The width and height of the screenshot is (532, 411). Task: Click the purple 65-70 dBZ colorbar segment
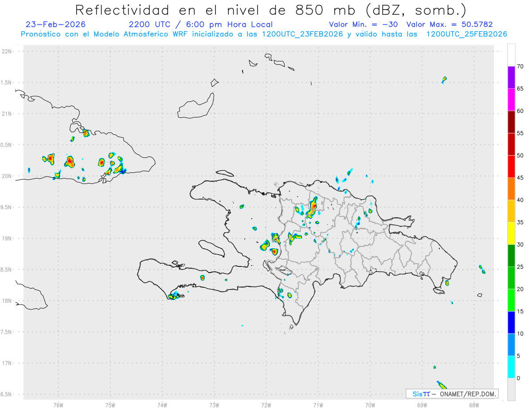tap(511, 77)
